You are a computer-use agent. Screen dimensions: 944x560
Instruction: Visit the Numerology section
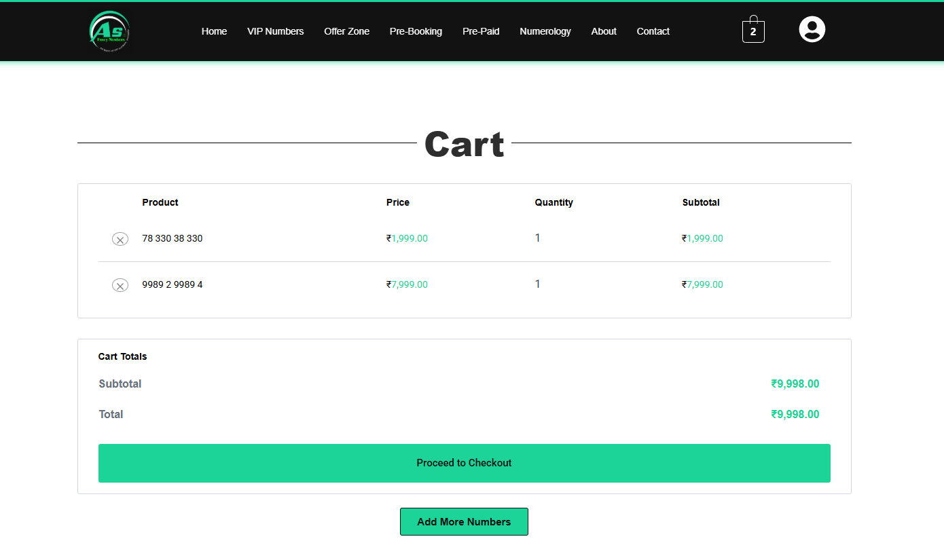[545, 31]
